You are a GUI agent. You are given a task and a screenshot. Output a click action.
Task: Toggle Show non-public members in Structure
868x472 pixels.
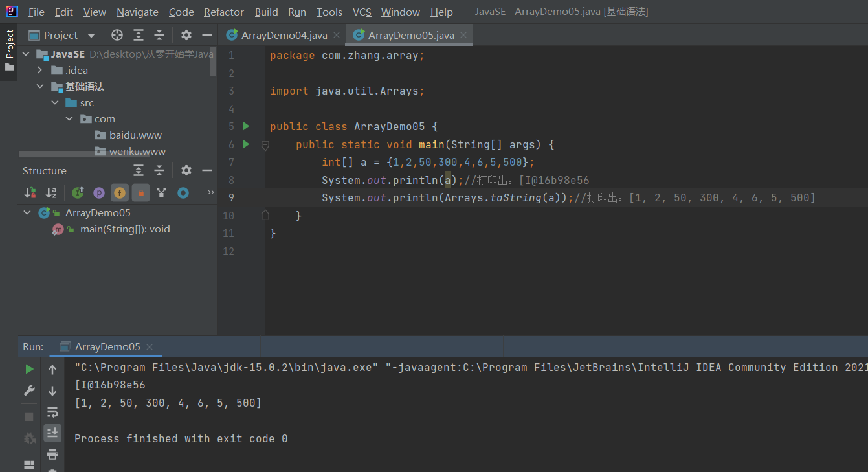[x=140, y=192]
